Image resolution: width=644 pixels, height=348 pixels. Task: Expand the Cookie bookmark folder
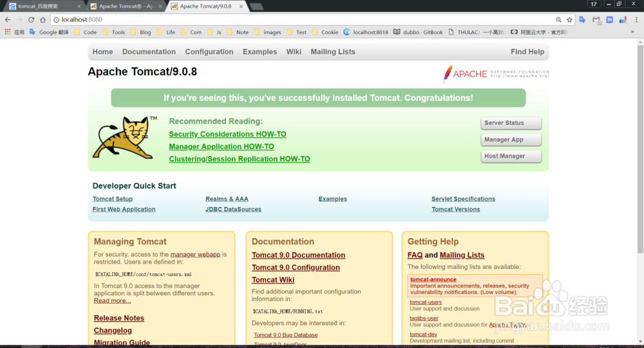tap(325, 32)
